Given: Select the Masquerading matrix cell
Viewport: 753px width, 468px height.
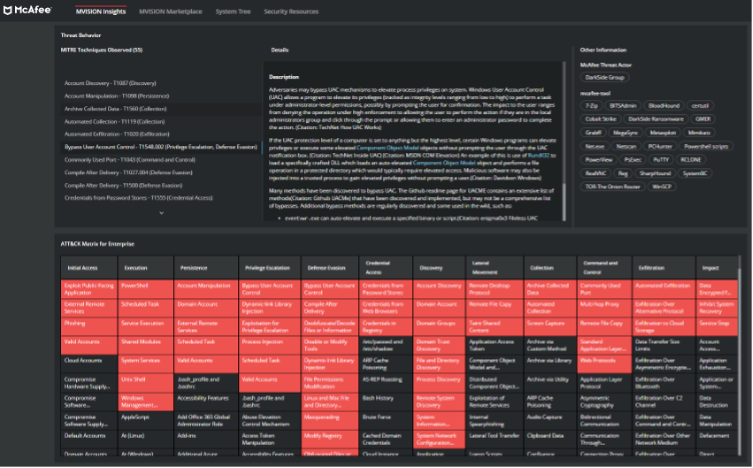Looking at the screenshot, I should (329, 420).
